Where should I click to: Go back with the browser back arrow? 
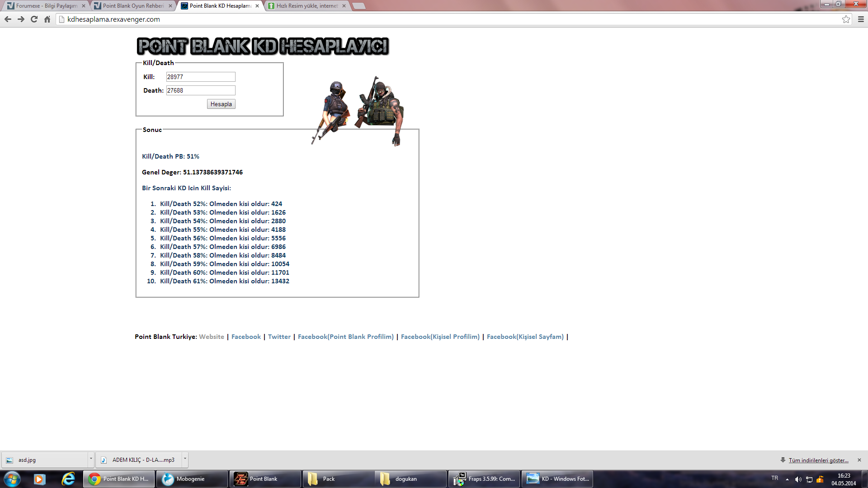point(8,19)
